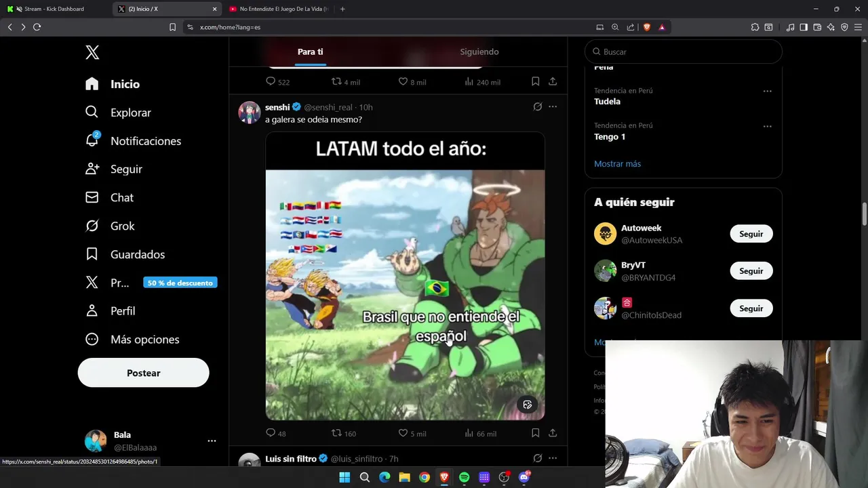
Task: Open account menu dots next to Bala
Action: 212,441
